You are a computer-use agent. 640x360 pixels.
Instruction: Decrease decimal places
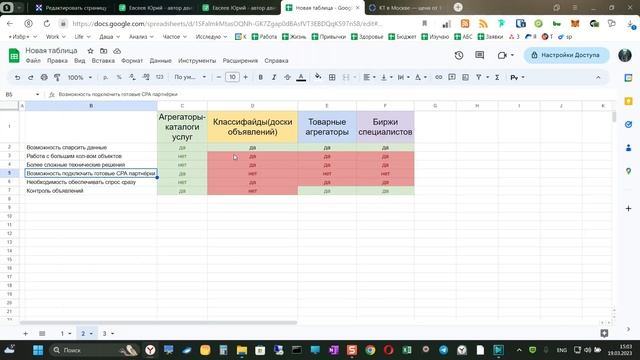click(x=132, y=77)
